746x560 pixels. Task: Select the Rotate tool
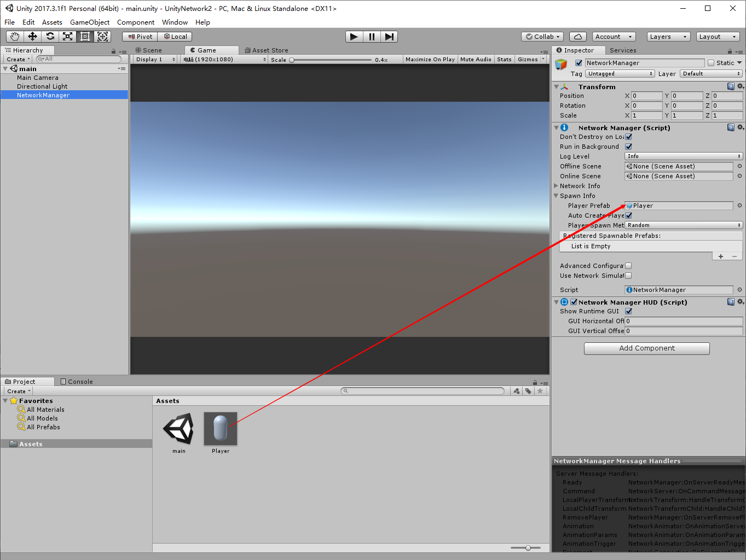click(50, 37)
